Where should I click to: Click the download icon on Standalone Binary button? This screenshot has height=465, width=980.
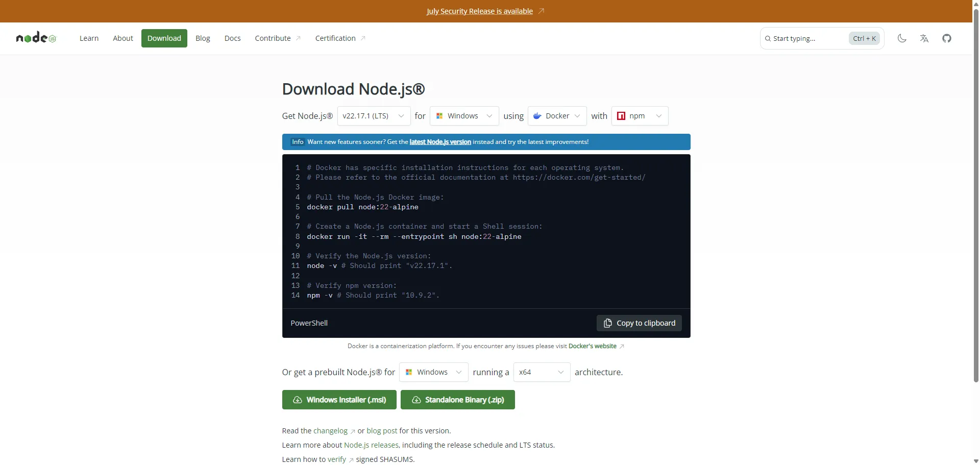[416, 400]
